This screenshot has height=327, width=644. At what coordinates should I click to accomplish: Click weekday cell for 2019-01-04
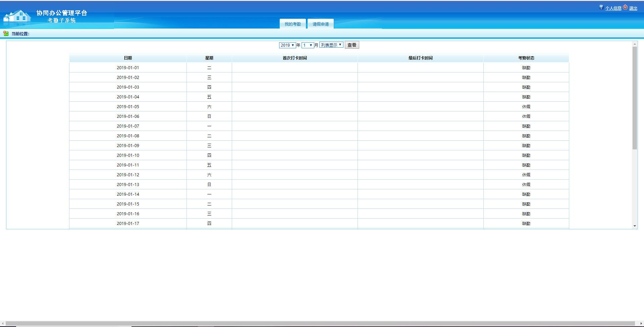click(x=209, y=97)
